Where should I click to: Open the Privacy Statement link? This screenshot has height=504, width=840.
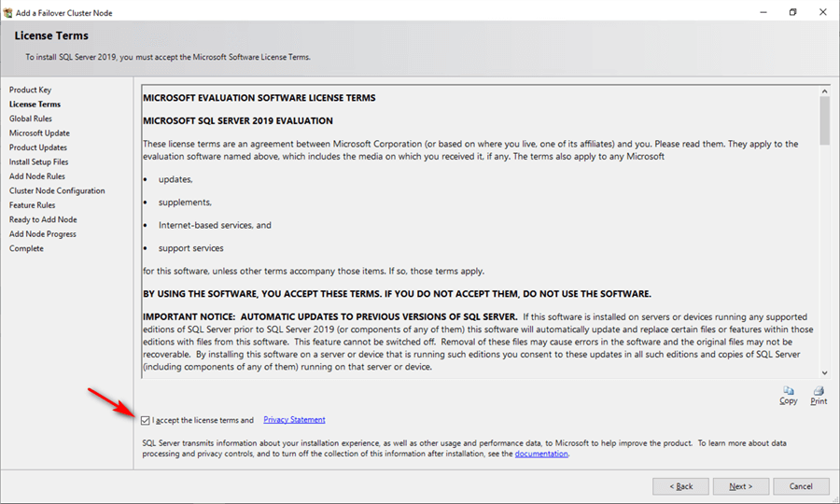pyautogui.click(x=294, y=419)
